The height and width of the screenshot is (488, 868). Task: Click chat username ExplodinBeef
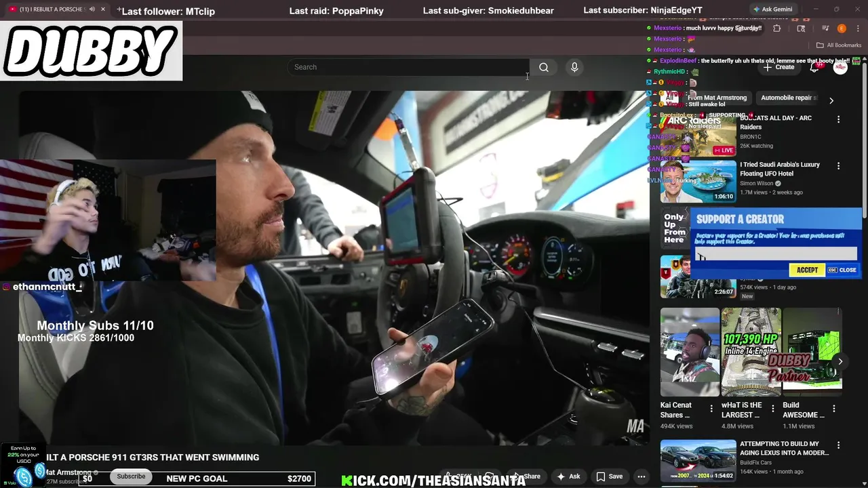pyautogui.click(x=678, y=60)
